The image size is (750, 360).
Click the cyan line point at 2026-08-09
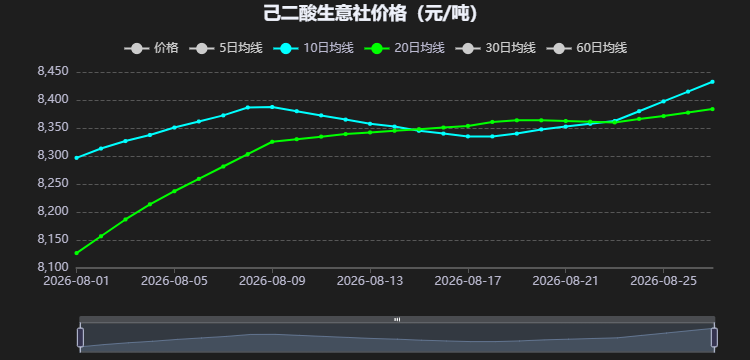click(272, 107)
